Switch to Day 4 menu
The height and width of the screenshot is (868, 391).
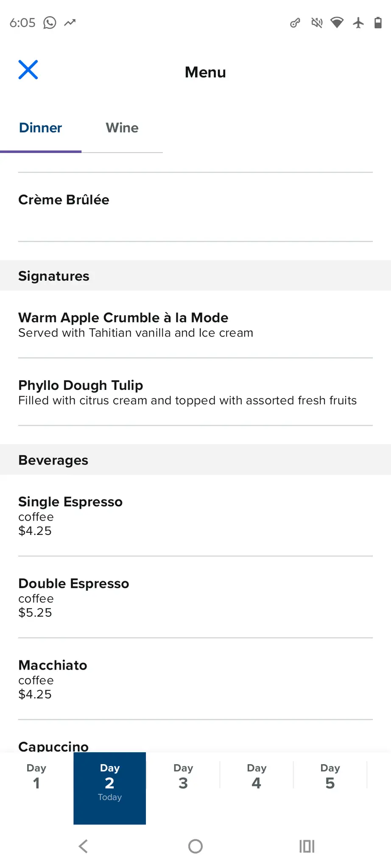257,777
